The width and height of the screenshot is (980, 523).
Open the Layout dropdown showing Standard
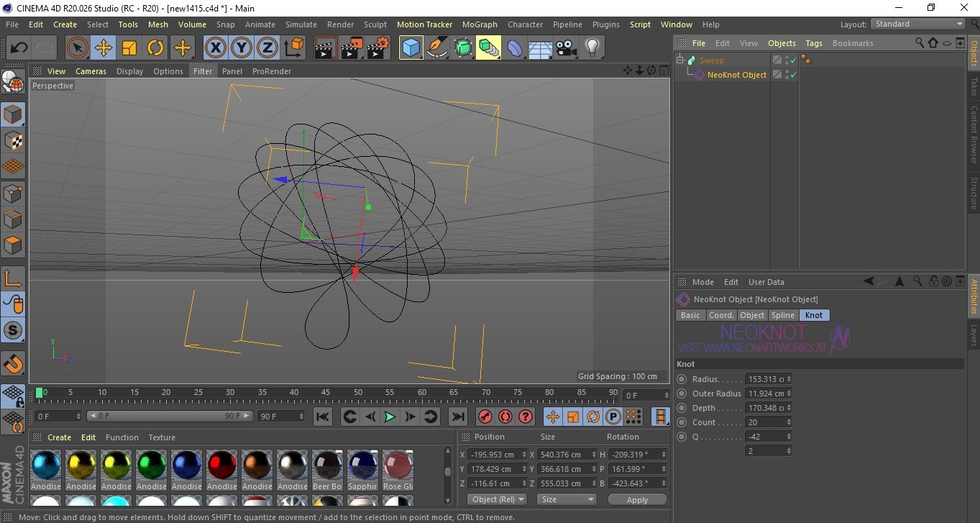[x=917, y=24]
